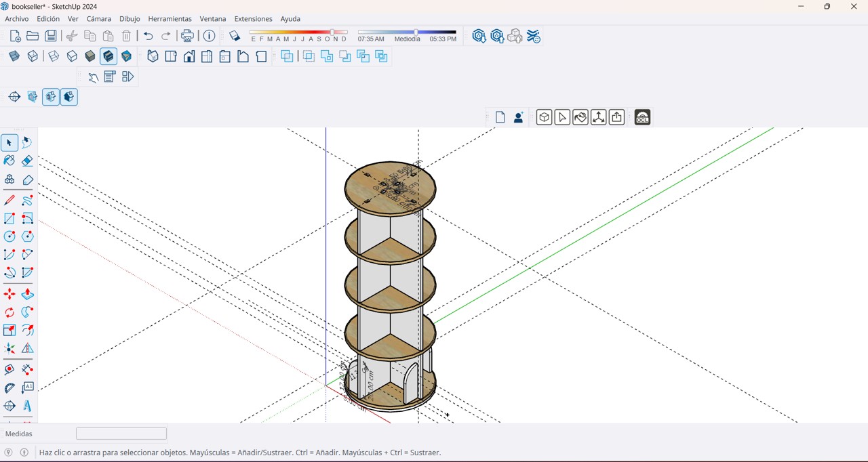Pick the Freehand drawing tool

27,201
